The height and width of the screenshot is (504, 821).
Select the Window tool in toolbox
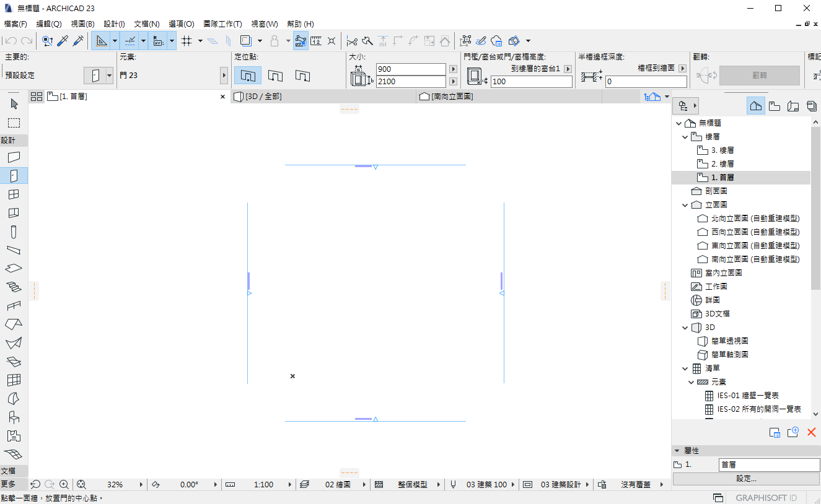tap(14, 194)
